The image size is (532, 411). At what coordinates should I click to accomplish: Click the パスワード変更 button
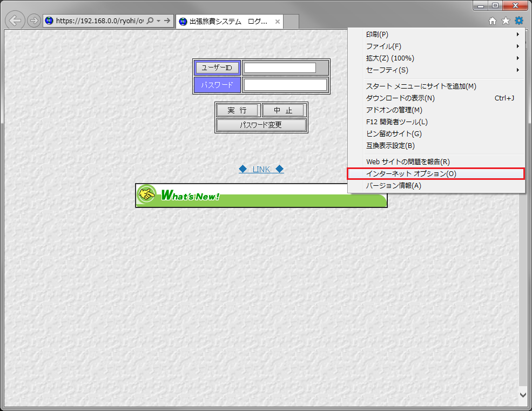pyautogui.click(x=261, y=125)
